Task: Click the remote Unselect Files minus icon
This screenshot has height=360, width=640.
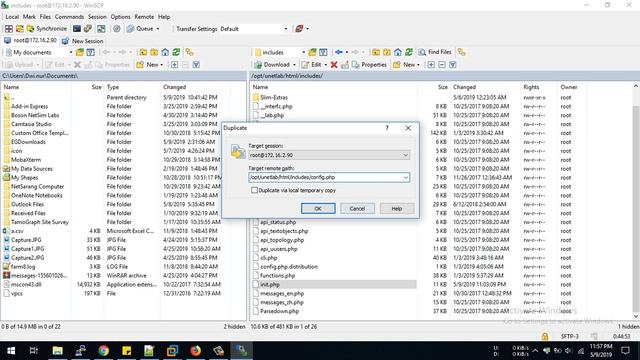Action: [x=442, y=64]
